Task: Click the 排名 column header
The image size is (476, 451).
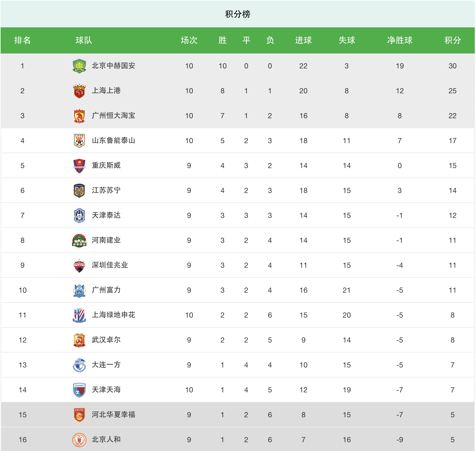Action: 22,40
